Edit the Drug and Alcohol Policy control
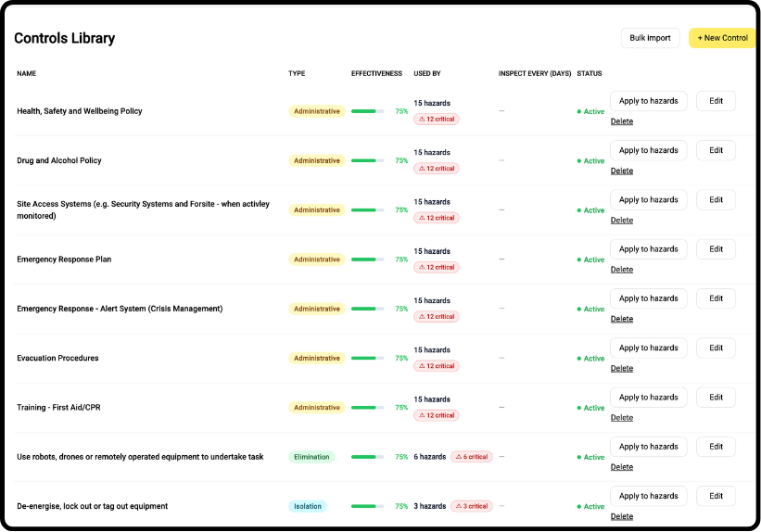 pos(716,150)
